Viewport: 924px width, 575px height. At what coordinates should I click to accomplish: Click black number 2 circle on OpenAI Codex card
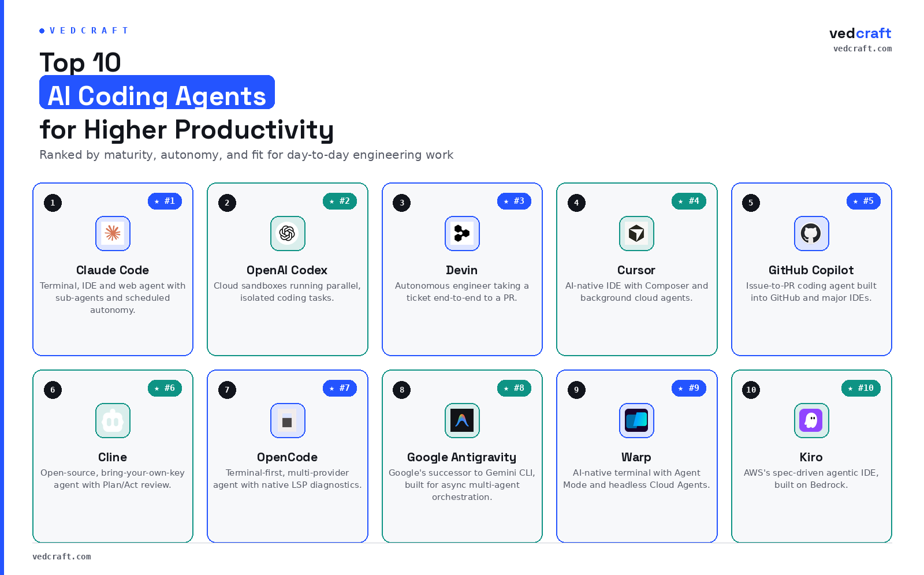click(x=227, y=203)
